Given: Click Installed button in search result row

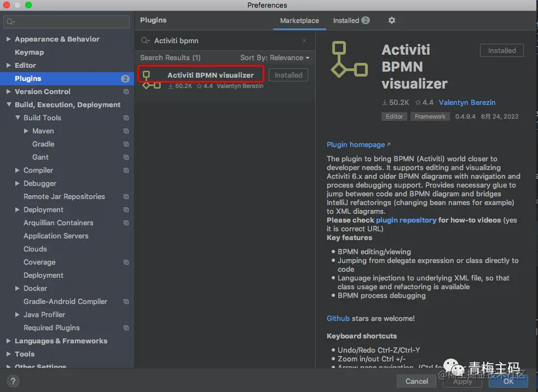Looking at the screenshot, I should [288, 75].
